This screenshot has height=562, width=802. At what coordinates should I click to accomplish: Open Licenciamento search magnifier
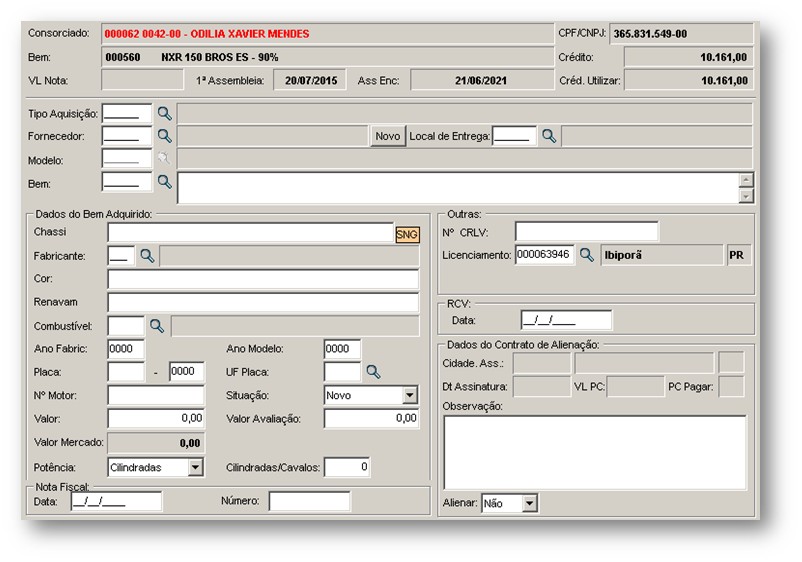[587, 255]
